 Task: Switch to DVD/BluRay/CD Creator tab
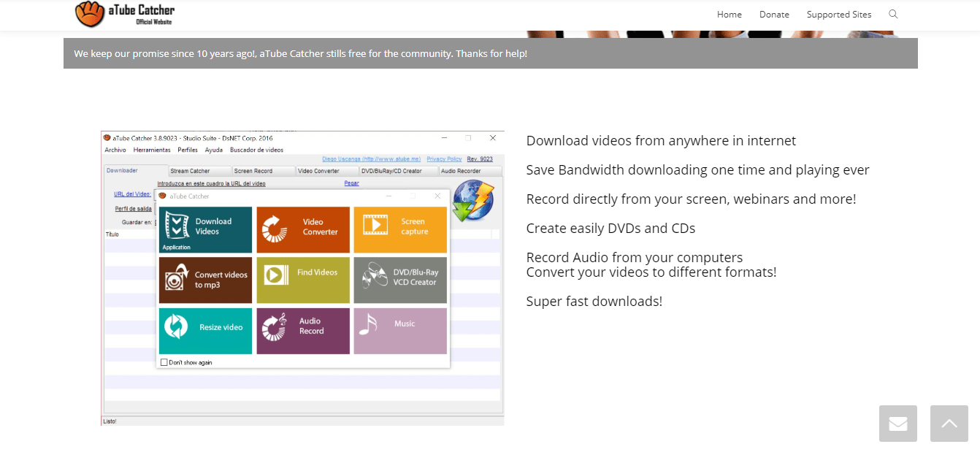[398, 171]
